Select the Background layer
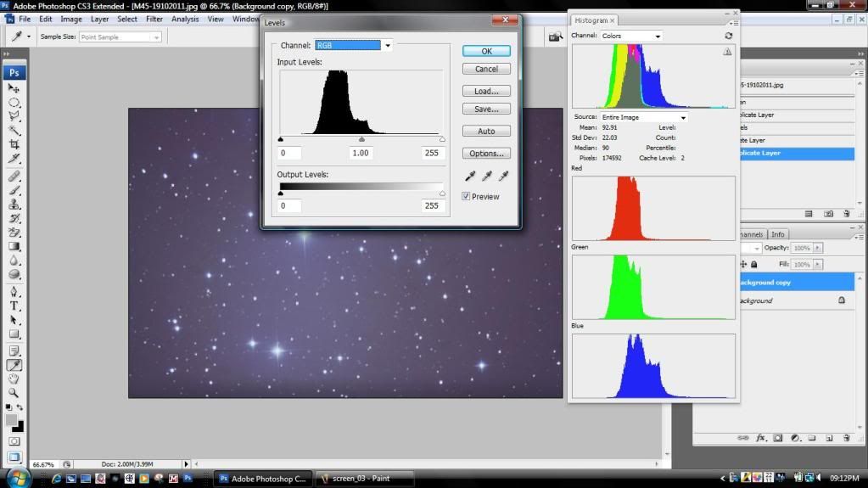 tap(796, 300)
